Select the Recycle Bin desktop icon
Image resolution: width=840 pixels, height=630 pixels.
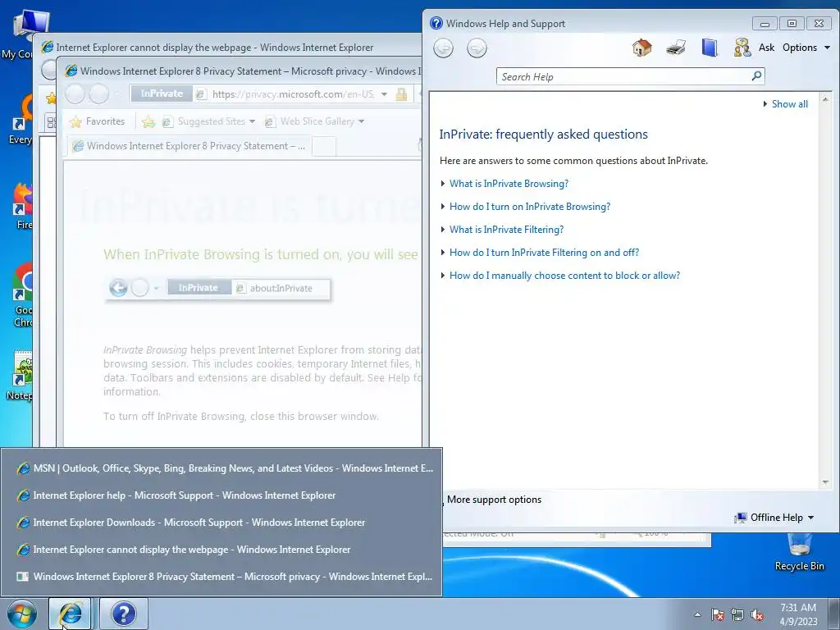point(799,553)
